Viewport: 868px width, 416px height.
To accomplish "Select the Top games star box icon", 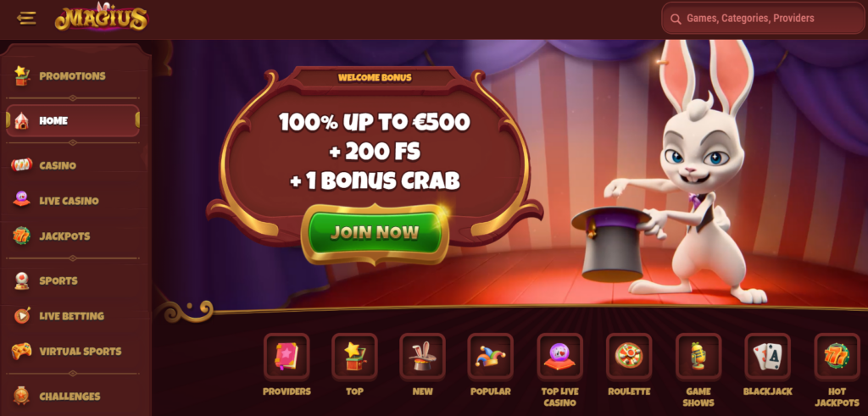I will (354, 357).
